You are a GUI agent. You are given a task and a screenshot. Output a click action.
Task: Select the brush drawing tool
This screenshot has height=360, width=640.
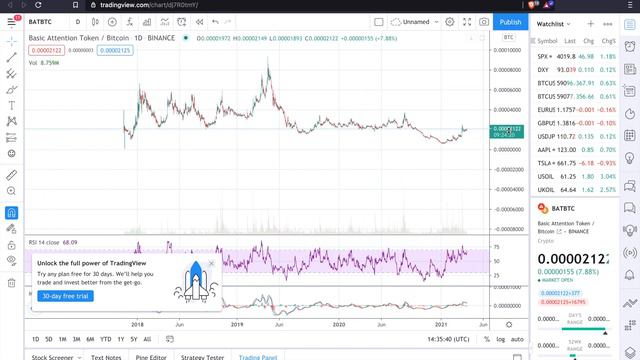(11, 90)
